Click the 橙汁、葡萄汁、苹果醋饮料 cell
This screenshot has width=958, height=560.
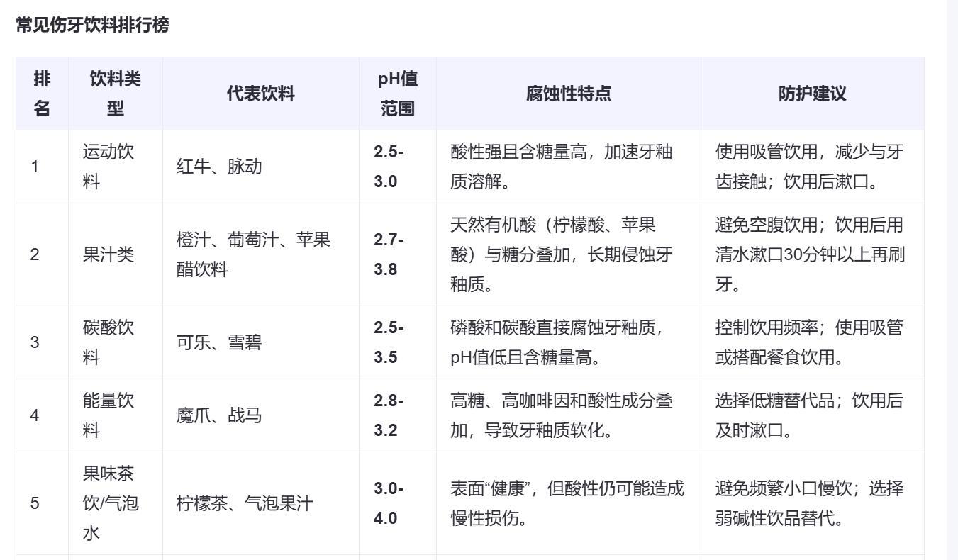click(x=253, y=254)
